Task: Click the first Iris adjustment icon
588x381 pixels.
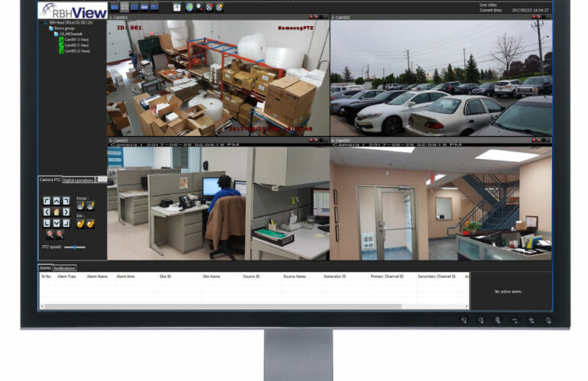Action: 80,224
